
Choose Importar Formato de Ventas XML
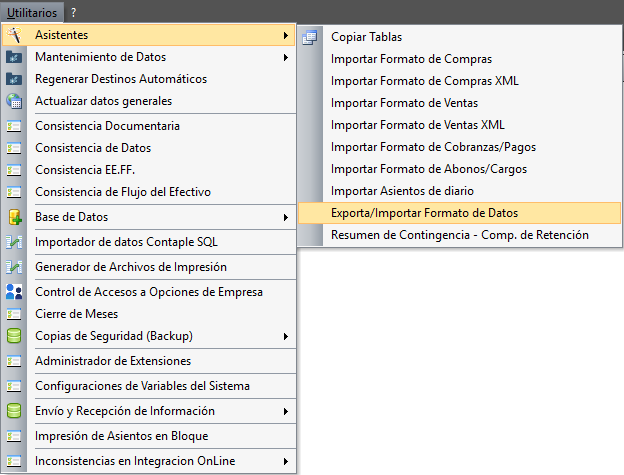click(460, 125)
